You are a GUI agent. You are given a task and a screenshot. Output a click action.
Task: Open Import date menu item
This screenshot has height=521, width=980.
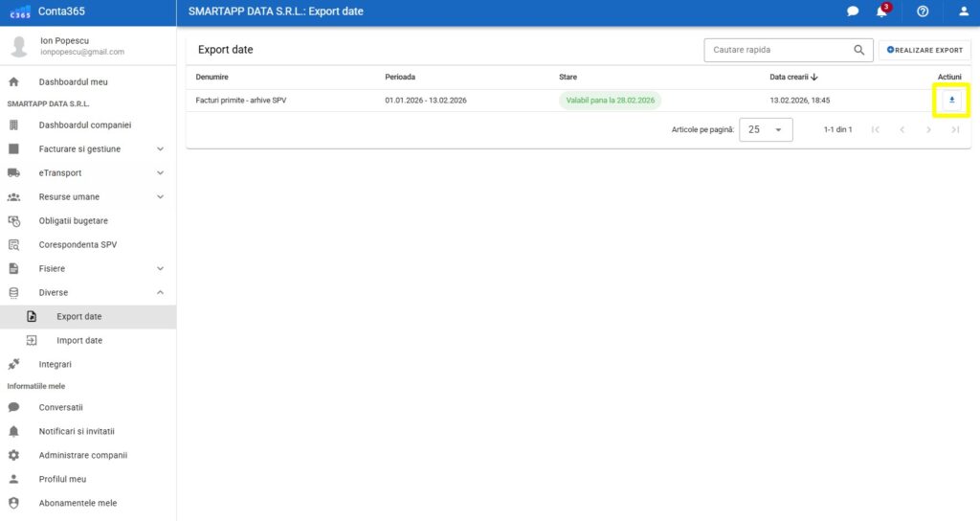tap(79, 341)
